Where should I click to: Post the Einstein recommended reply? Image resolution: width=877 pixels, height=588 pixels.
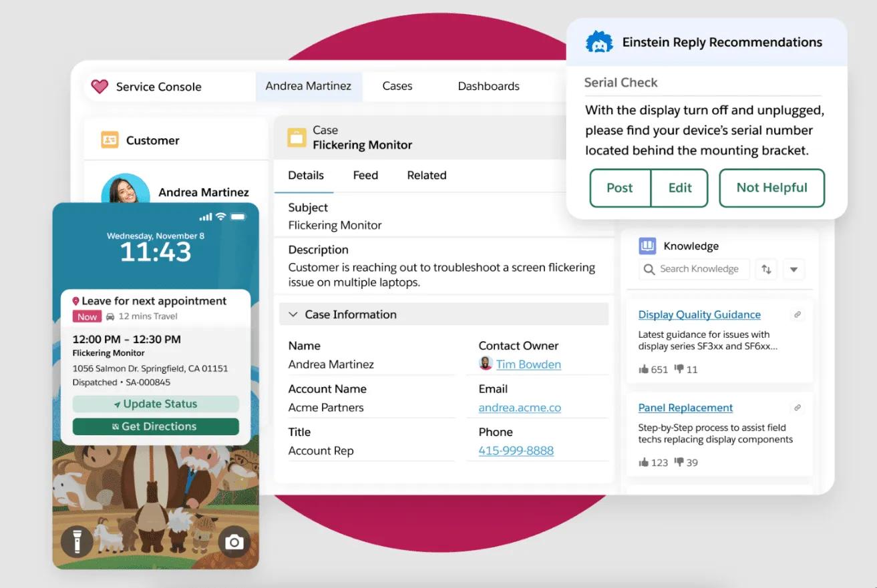[x=620, y=188]
